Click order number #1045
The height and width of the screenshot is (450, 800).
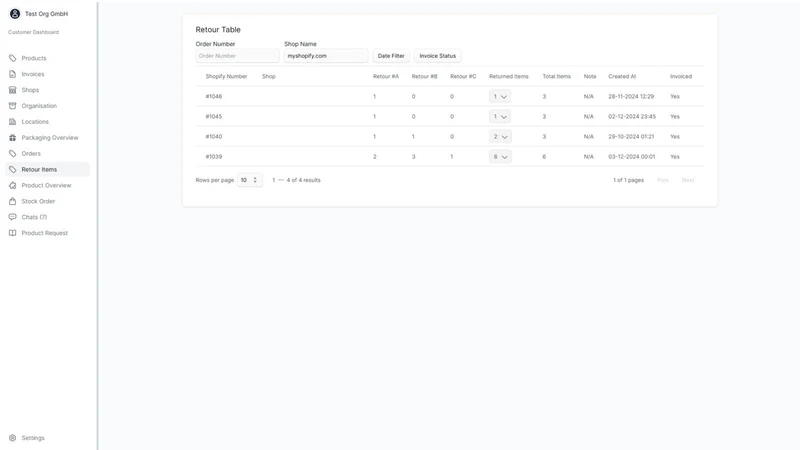pos(214,116)
